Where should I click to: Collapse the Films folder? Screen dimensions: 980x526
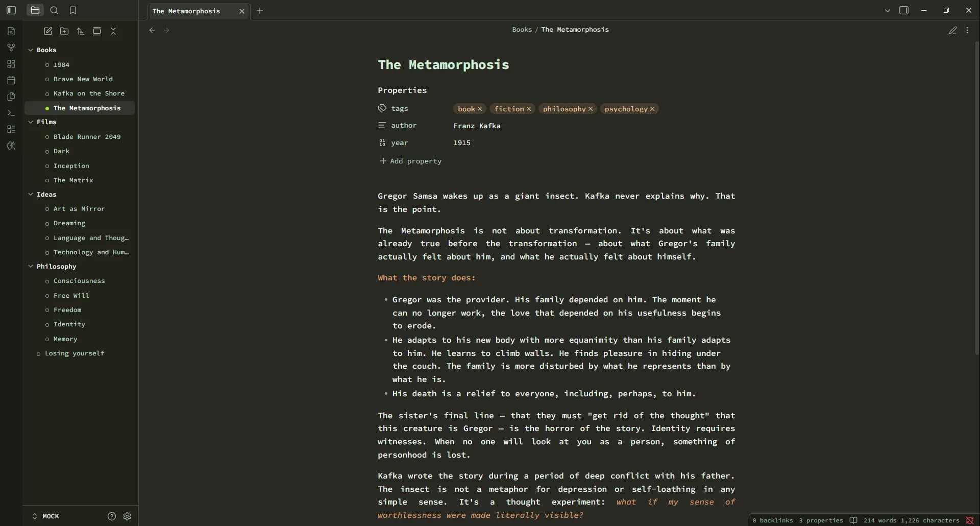point(31,122)
